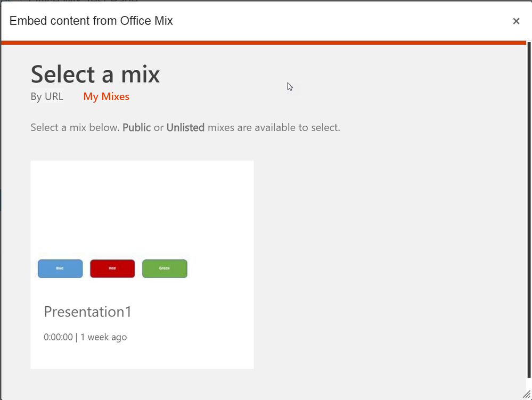Click the "Select a mix below" instruction text
The height and width of the screenshot is (400, 532).
tap(75, 128)
